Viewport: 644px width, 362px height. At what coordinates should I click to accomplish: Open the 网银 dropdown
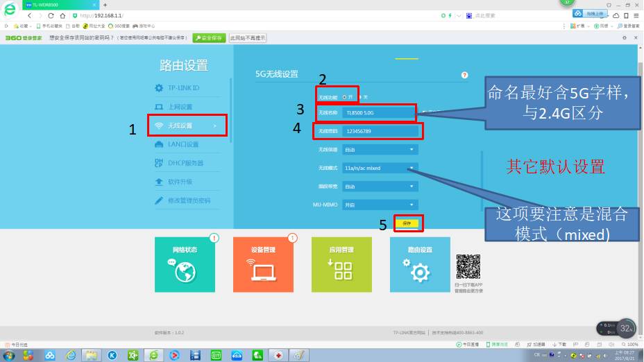point(603,26)
